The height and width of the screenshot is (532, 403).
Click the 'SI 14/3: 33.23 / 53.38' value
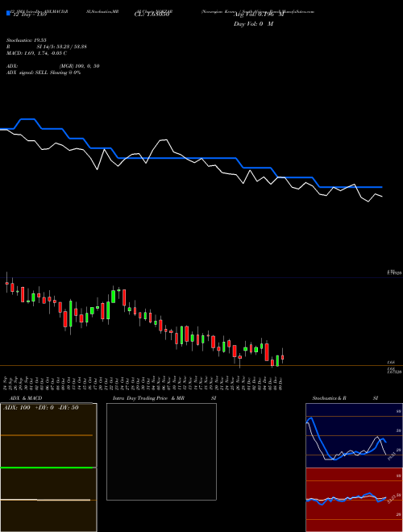[x=62, y=47]
